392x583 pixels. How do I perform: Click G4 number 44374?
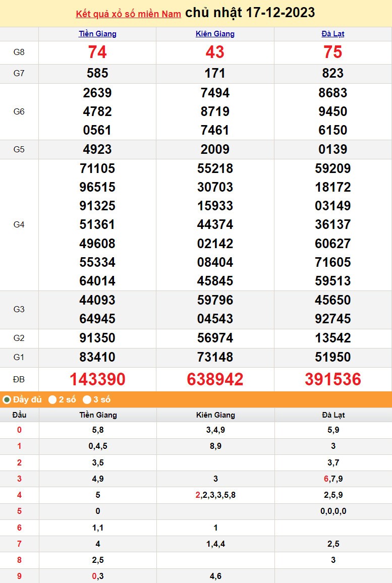pyautogui.click(x=215, y=224)
